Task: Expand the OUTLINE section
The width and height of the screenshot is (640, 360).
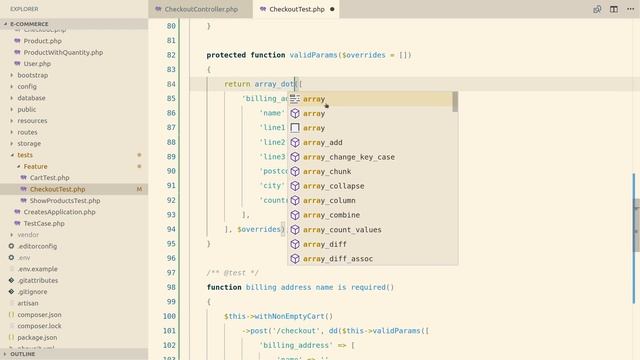Action: [x=74, y=354]
